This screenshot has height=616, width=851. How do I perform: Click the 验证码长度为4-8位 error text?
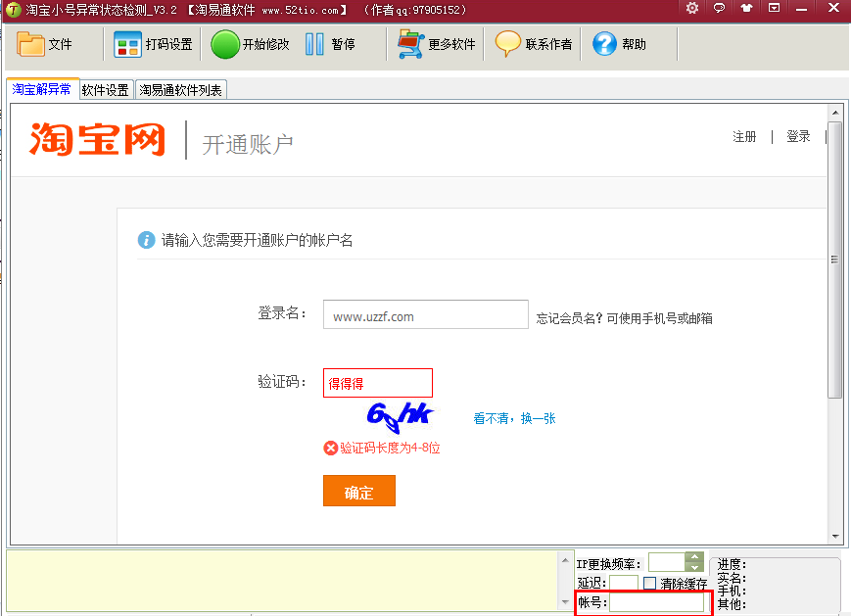390,448
